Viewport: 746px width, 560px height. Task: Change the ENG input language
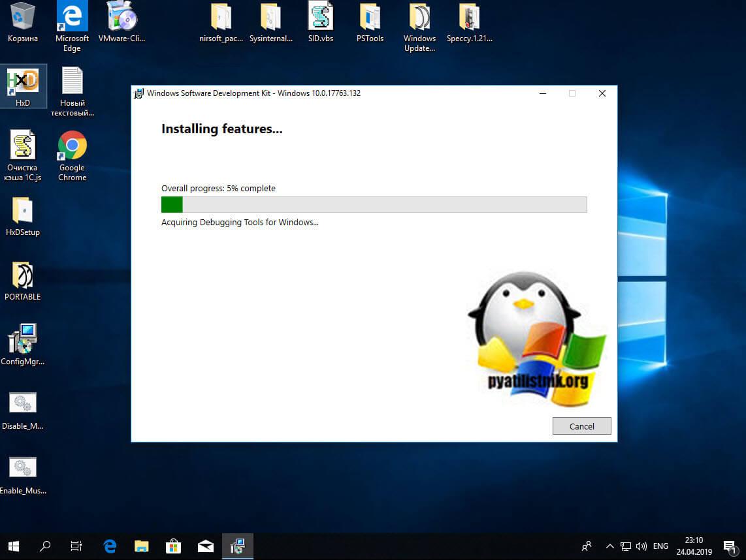click(x=660, y=547)
